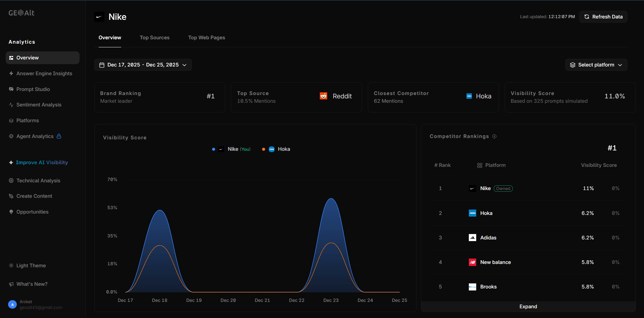The image size is (644, 318).
Task: Click the Visibility Score 11.0% card
Action: pos(570,97)
